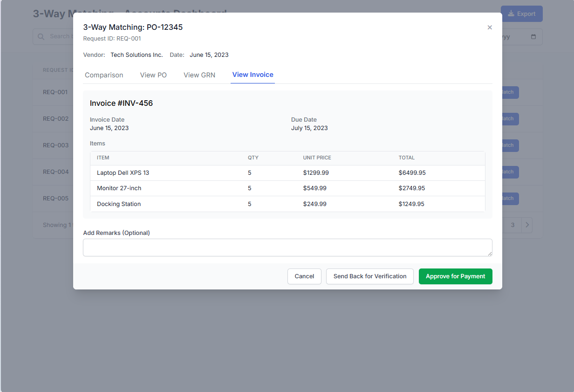The height and width of the screenshot is (392, 574).
Task: Select page 3 in pagination
Action: [512, 225]
